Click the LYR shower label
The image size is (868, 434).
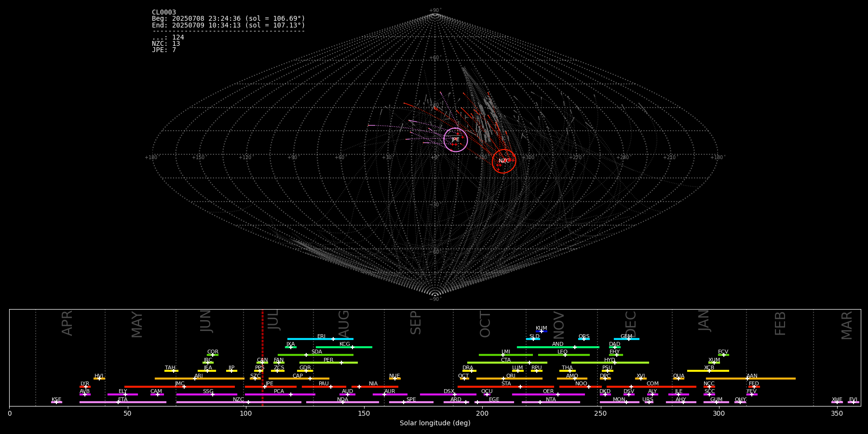point(85,384)
